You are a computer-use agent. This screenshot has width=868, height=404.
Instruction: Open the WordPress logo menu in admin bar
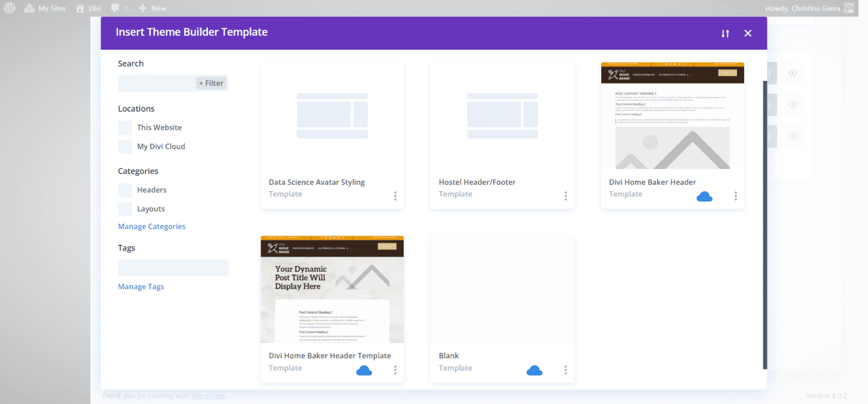(9, 8)
